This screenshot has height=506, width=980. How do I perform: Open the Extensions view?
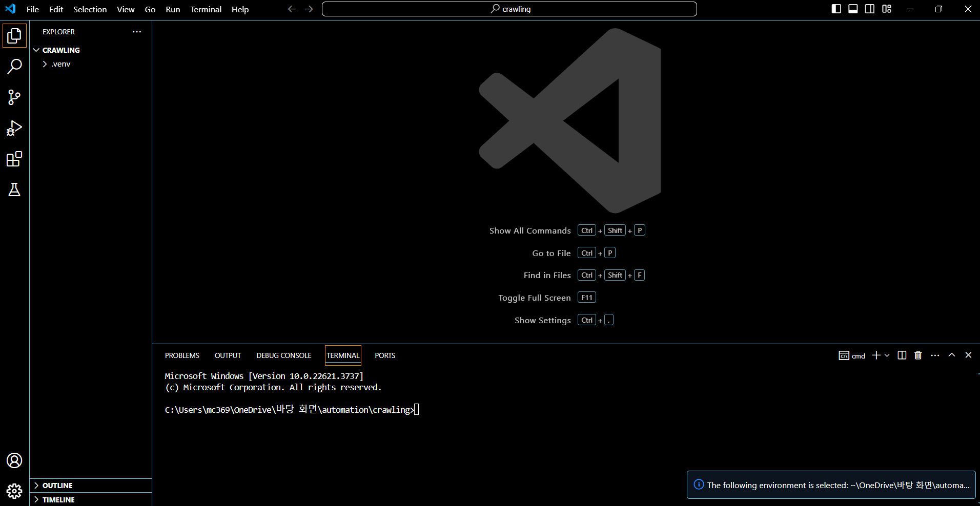click(14, 159)
